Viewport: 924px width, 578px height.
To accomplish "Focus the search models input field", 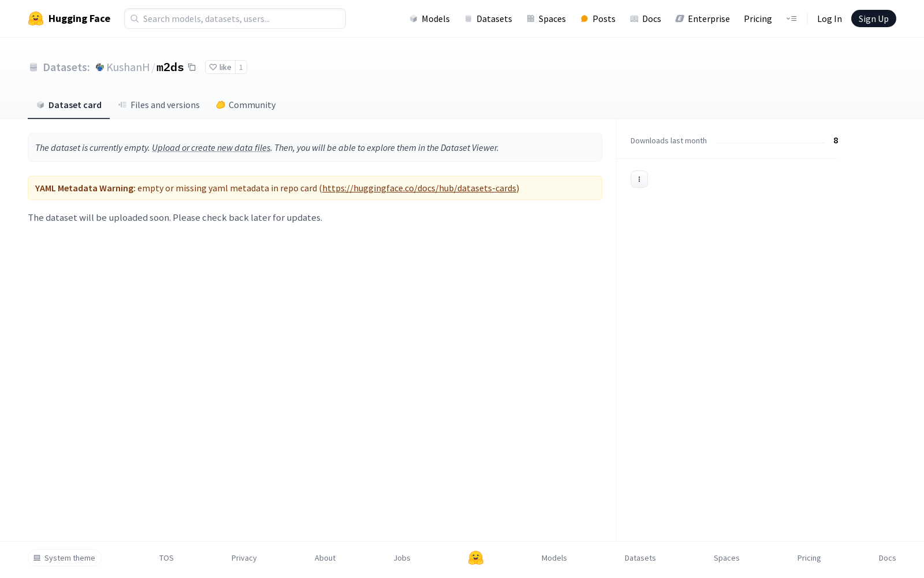I will click(241, 18).
